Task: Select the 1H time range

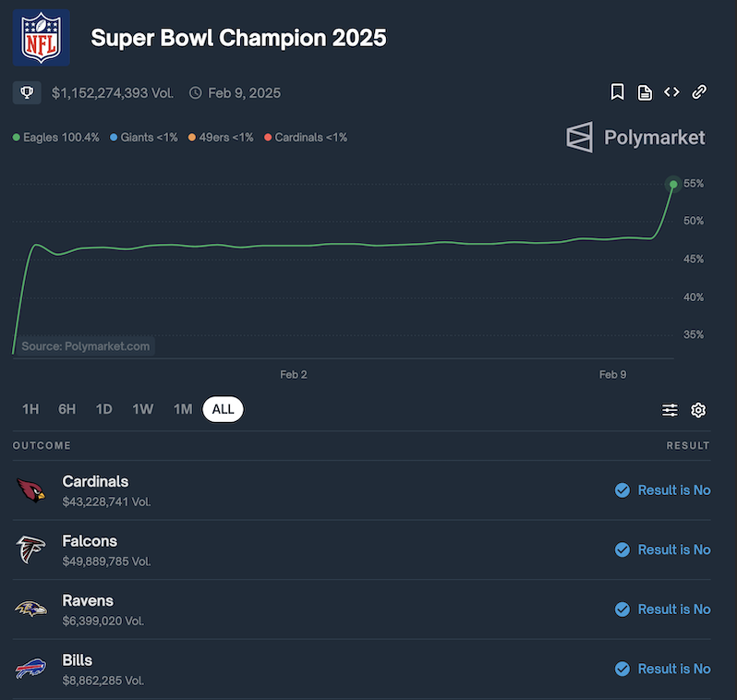Action: (30, 409)
